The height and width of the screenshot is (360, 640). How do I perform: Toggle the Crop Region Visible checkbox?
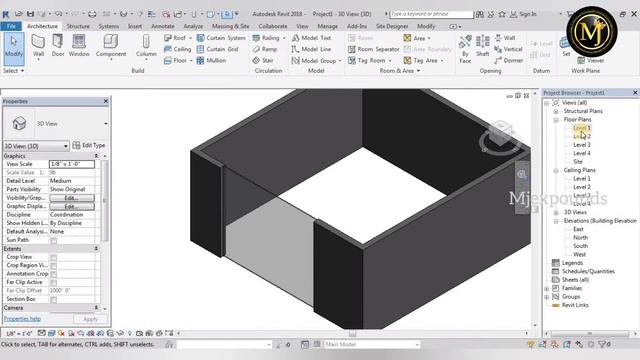point(53,266)
